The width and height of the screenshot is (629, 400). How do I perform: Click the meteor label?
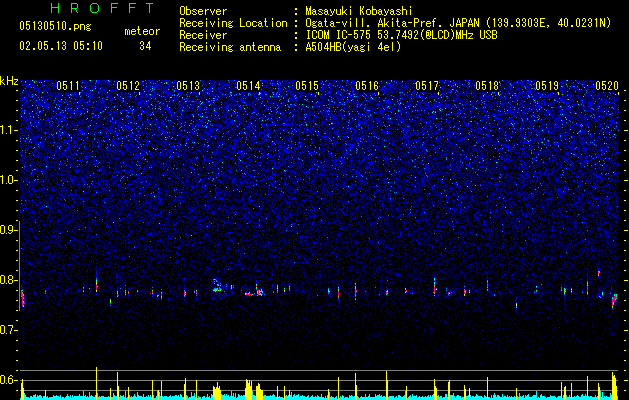pos(142,31)
